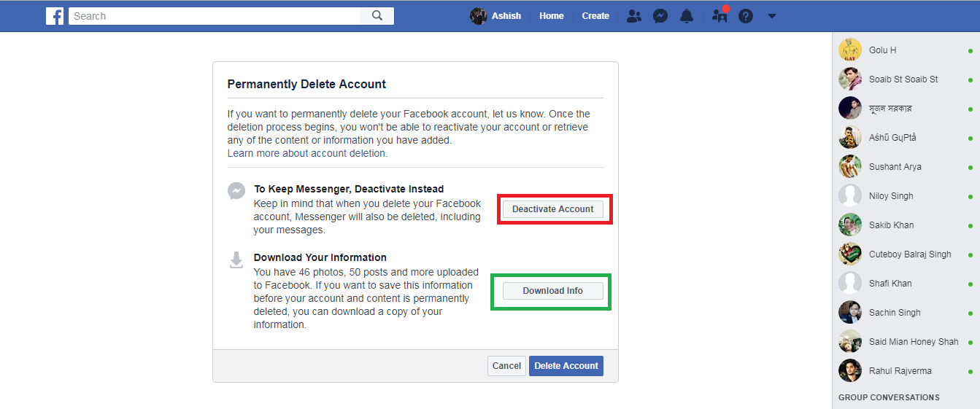Click the Messenger icon beside Deactivate Instead
Screen dimensions: 980x409
click(236, 191)
